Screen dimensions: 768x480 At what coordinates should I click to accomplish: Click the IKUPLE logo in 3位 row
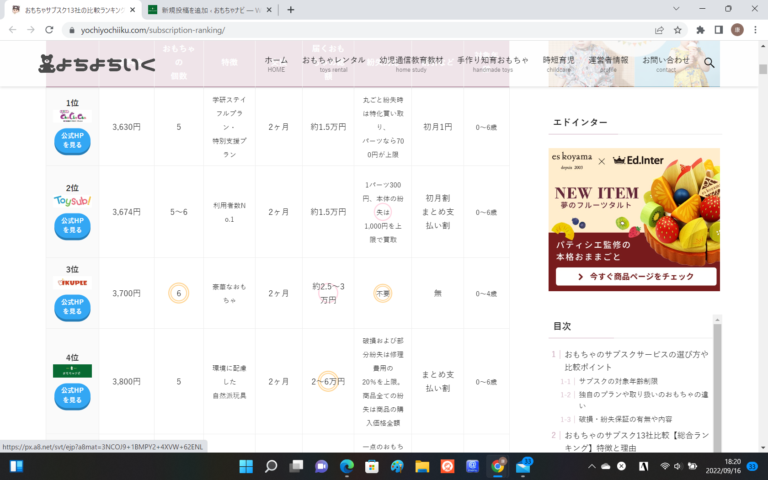pyautogui.click(x=72, y=283)
